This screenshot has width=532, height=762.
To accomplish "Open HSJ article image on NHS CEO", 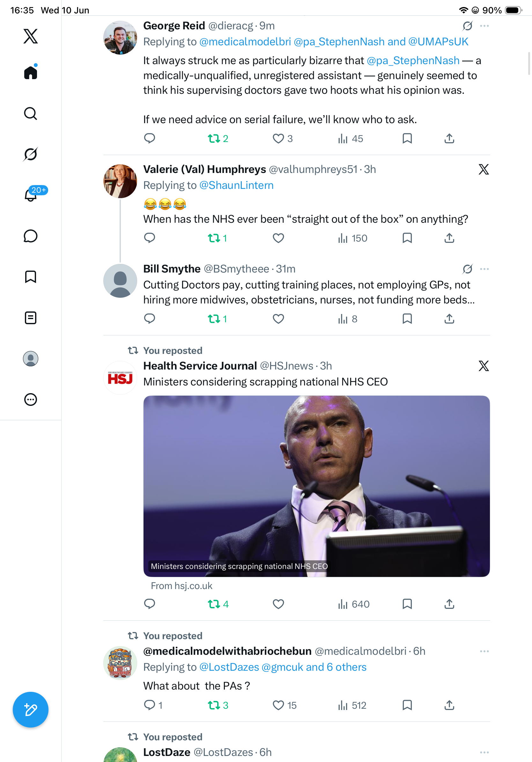I will pyautogui.click(x=316, y=486).
